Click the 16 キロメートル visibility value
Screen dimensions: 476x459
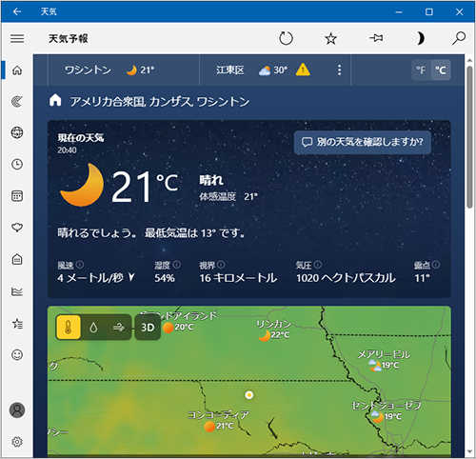[x=238, y=278]
